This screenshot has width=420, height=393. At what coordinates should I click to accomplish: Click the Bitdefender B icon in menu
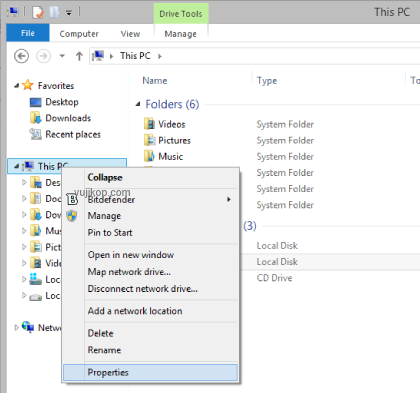click(x=72, y=199)
